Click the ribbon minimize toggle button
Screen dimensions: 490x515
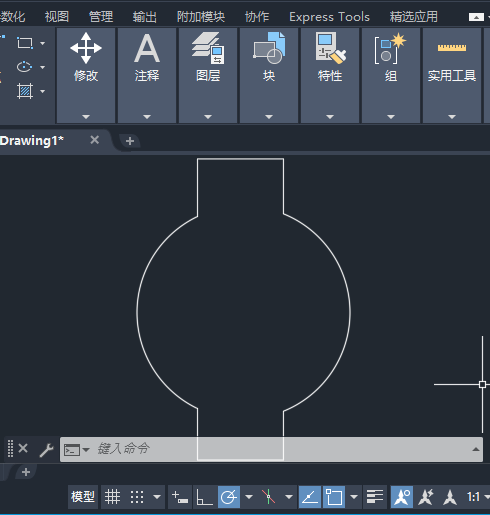click(476, 17)
